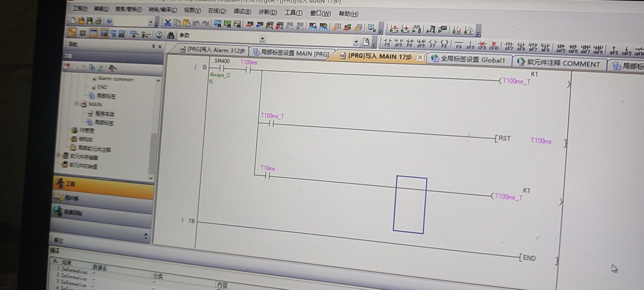Insert horizontal line with F9 icon

[459, 45]
